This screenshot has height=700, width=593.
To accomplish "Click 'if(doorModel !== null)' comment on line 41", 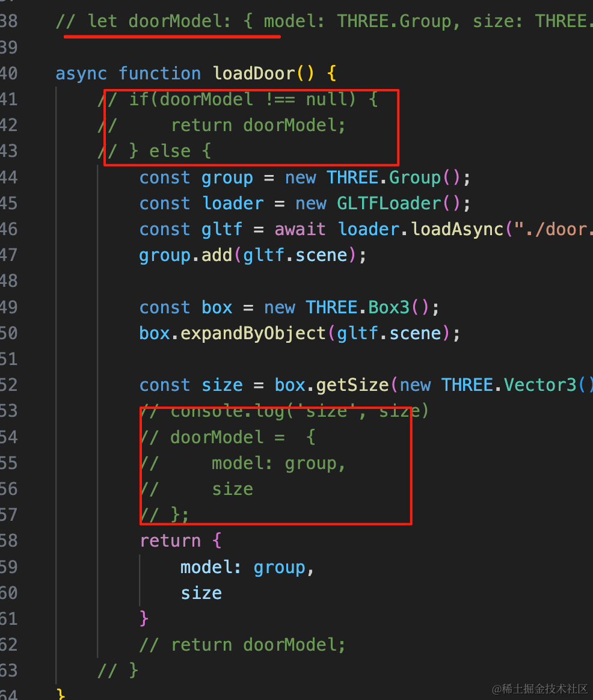I will point(242,99).
